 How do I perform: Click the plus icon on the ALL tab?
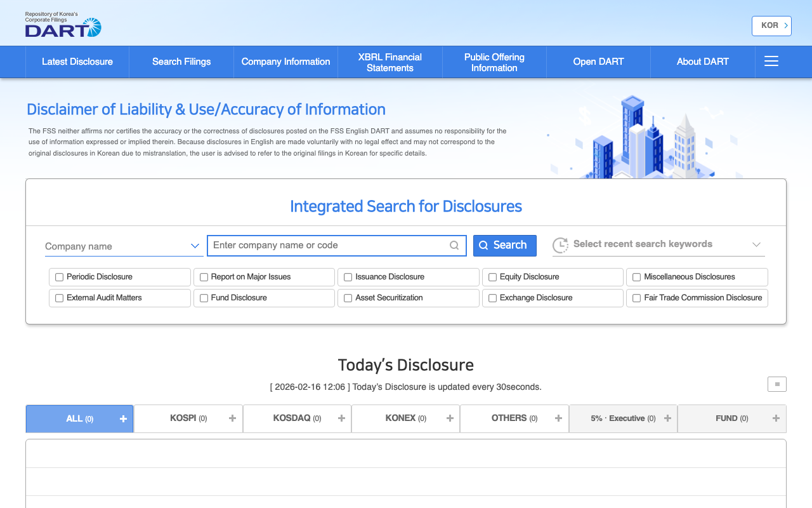click(x=123, y=418)
